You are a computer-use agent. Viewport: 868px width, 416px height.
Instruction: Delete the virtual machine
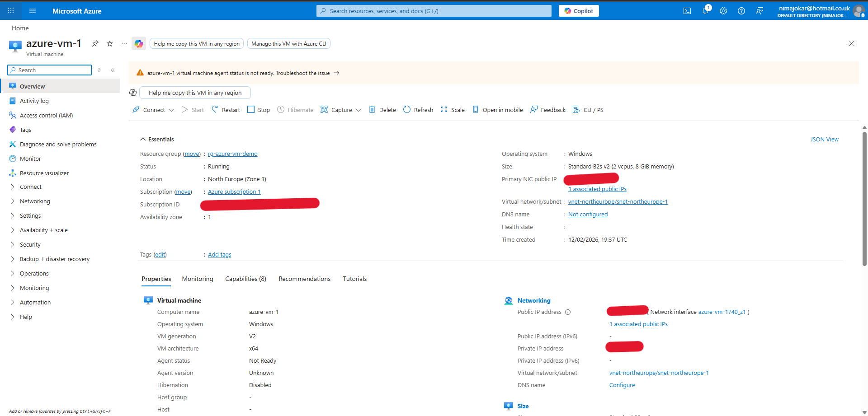point(382,110)
